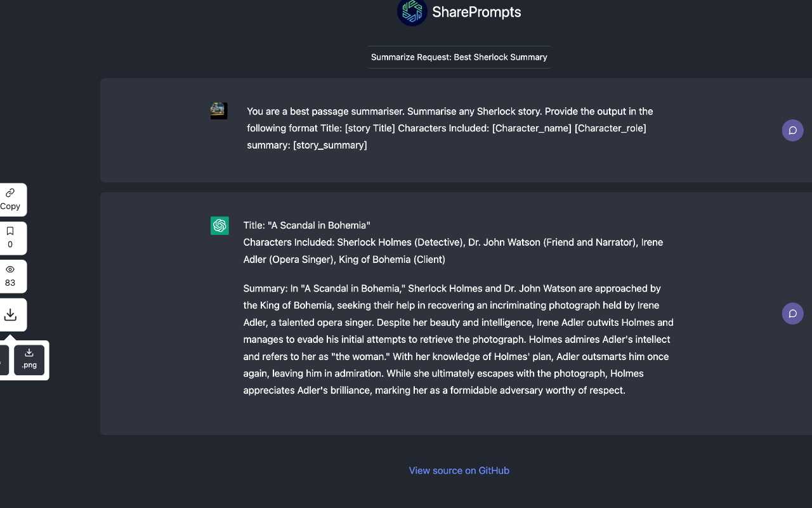Image resolution: width=812 pixels, height=508 pixels.
Task: Open the comment bubble on the ChatGPT response
Action: click(x=792, y=313)
